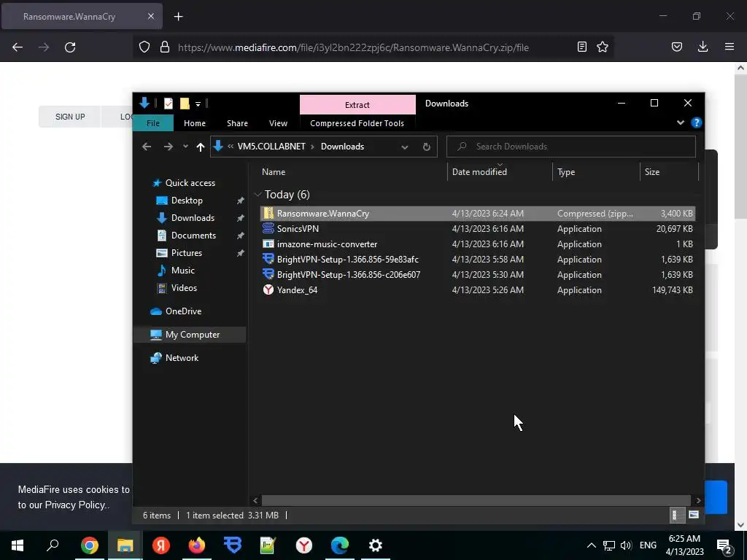Click path chevron before VM5.COLLABNET
Screen dimensions: 747x560
[231, 147]
